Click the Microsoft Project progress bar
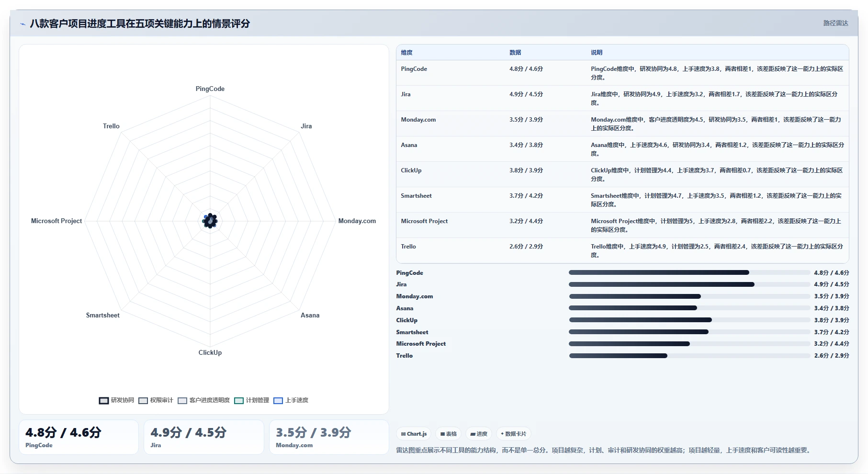The height and width of the screenshot is (474, 868). coord(689,344)
